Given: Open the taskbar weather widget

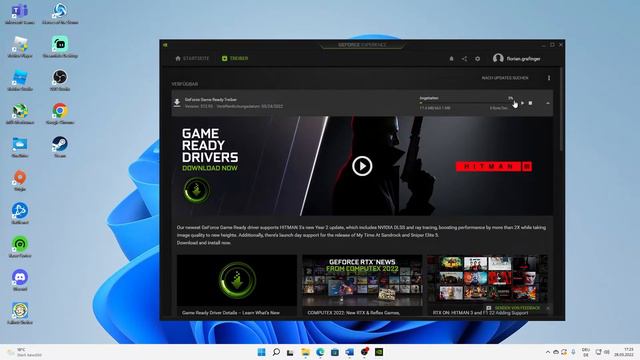Looking at the screenshot, I should (x=24, y=352).
